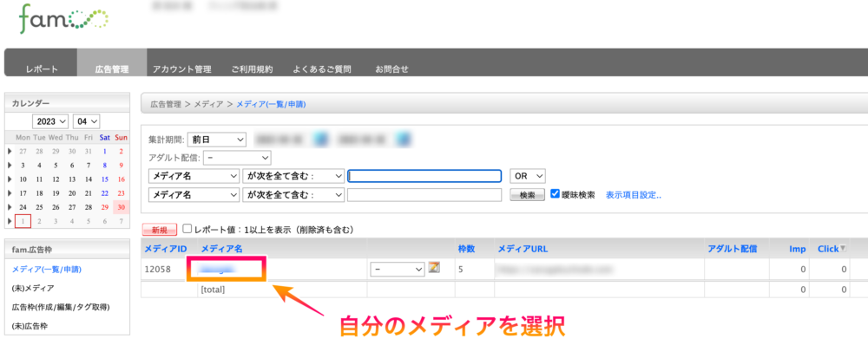Open the アカウント管理 tab
Viewport: 868px width, 345px height.
click(182, 69)
